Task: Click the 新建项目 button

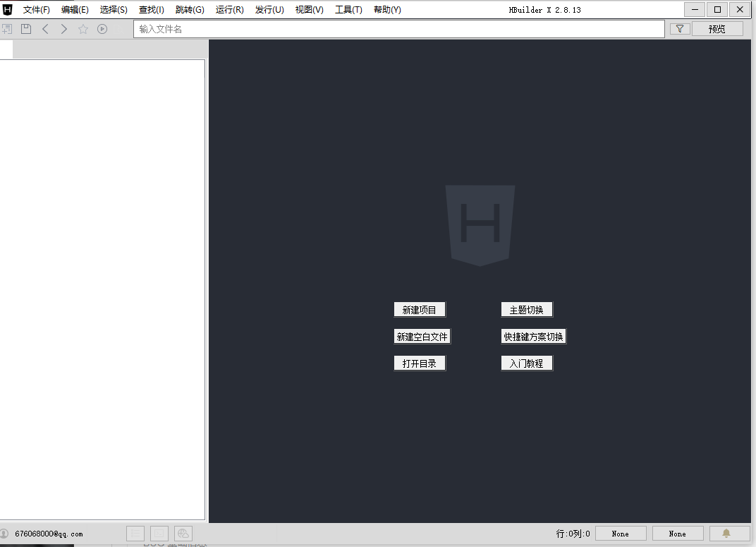Action: pyautogui.click(x=420, y=310)
